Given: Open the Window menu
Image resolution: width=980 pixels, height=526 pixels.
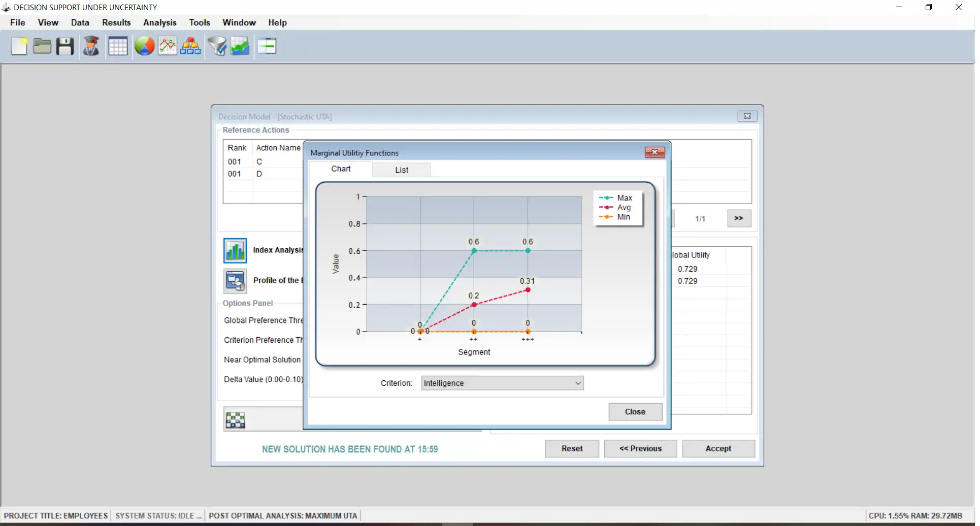Looking at the screenshot, I should tap(239, 22).
